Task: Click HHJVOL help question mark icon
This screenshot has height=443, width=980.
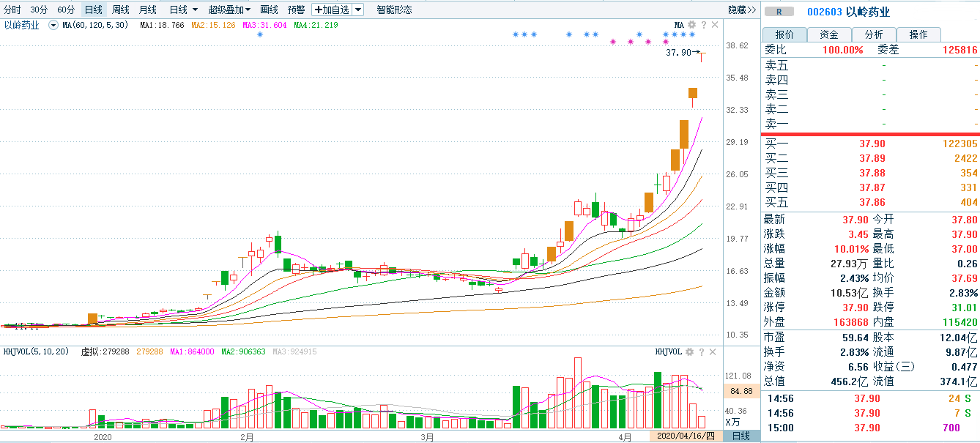Action: tap(703, 352)
